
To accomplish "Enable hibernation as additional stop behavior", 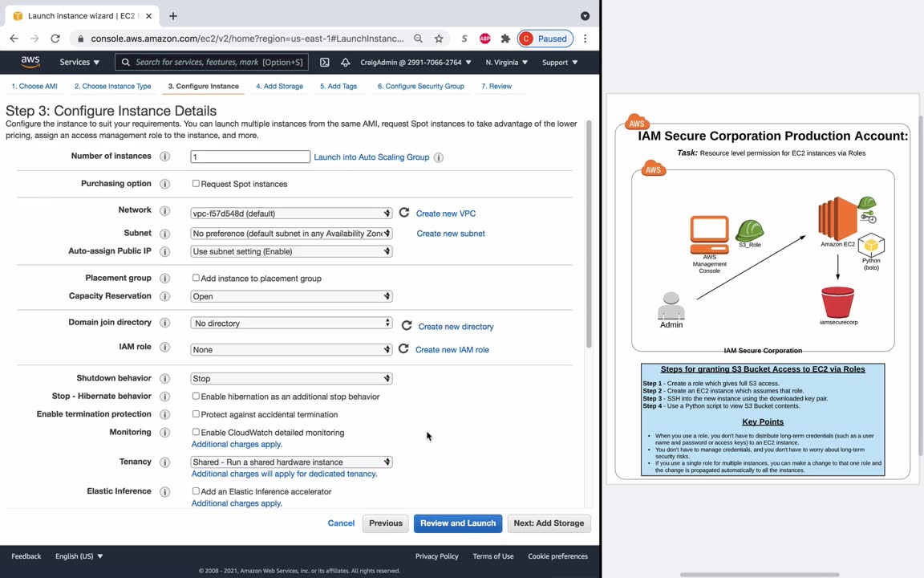I will coord(196,396).
